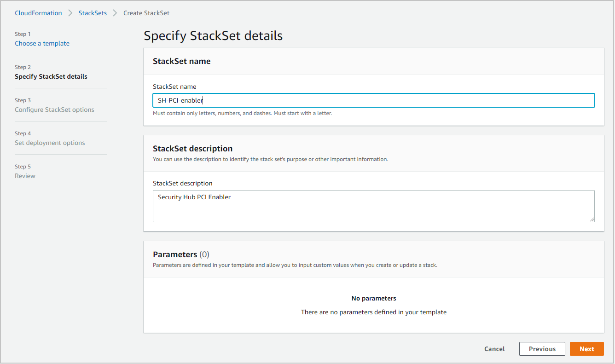Open the Review step in sidebar
This screenshot has height=364, width=615.
[x=25, y=176]
